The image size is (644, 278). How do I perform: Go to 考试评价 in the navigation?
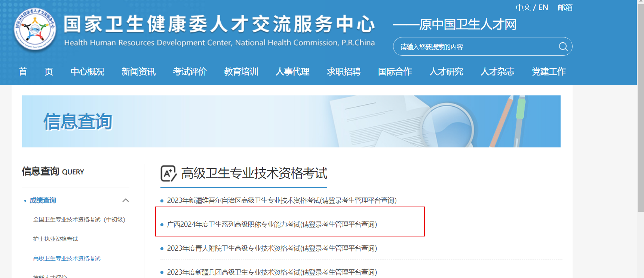tap(190, 71)
